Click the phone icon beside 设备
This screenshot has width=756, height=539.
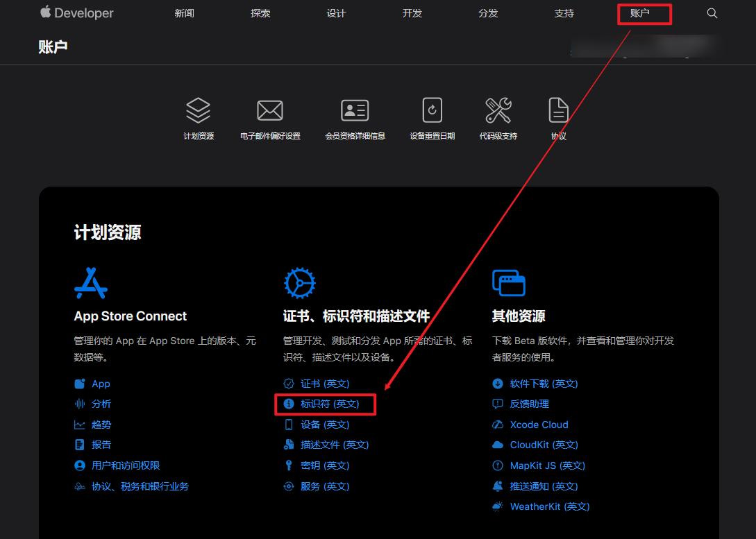288,425
